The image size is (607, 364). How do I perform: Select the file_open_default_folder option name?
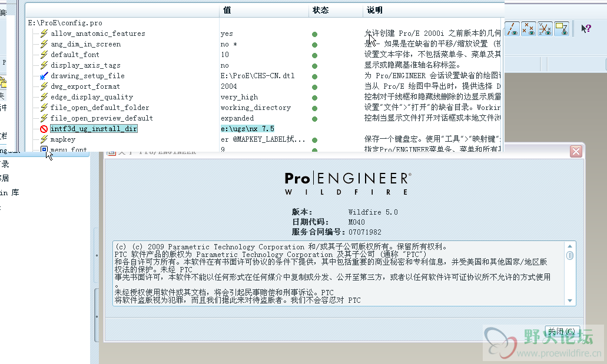(100, 108)
